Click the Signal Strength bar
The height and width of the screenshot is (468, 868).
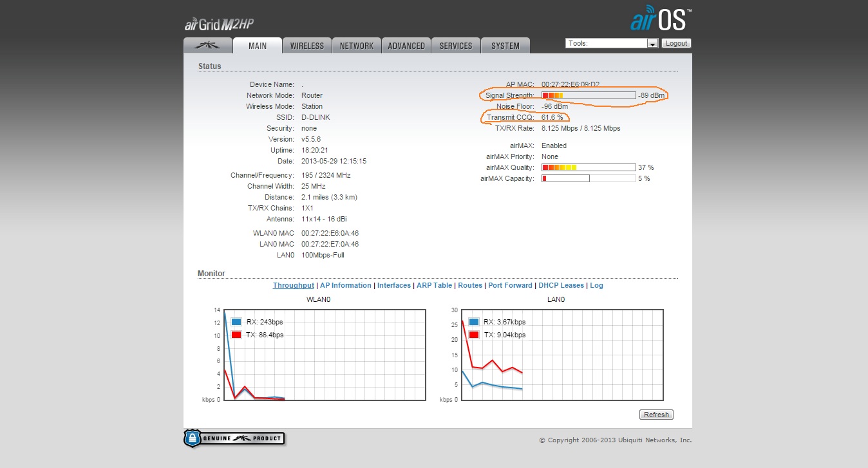(589, 95)
